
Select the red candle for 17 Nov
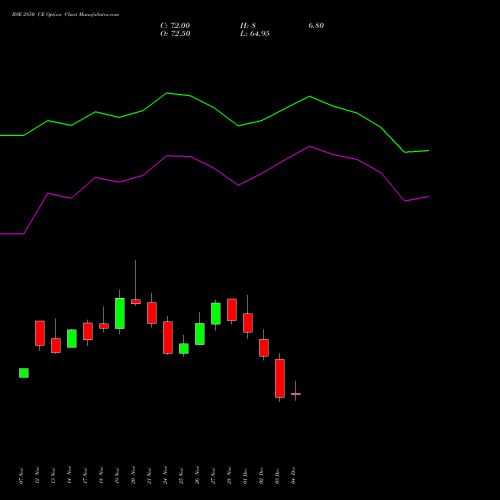pos(88,331)
